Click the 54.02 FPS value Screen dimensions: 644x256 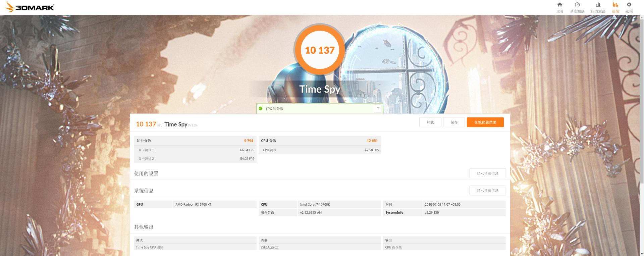[247, 159]
